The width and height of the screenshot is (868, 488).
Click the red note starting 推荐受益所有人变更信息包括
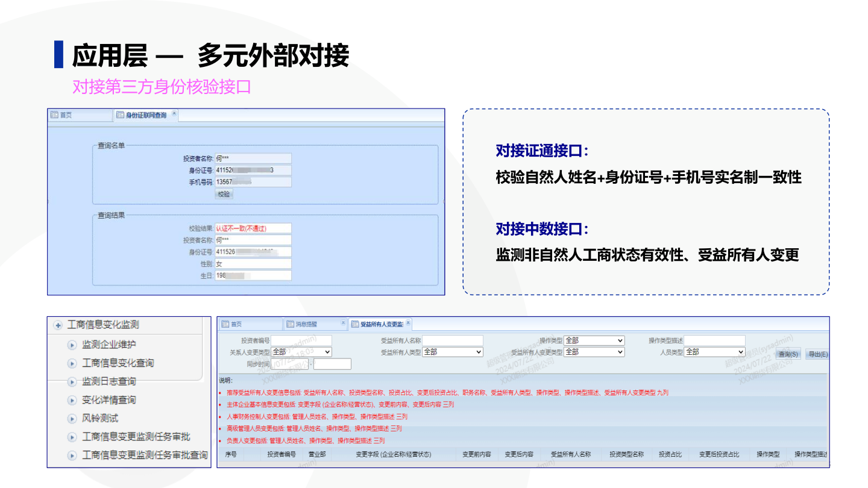[447, 393]
